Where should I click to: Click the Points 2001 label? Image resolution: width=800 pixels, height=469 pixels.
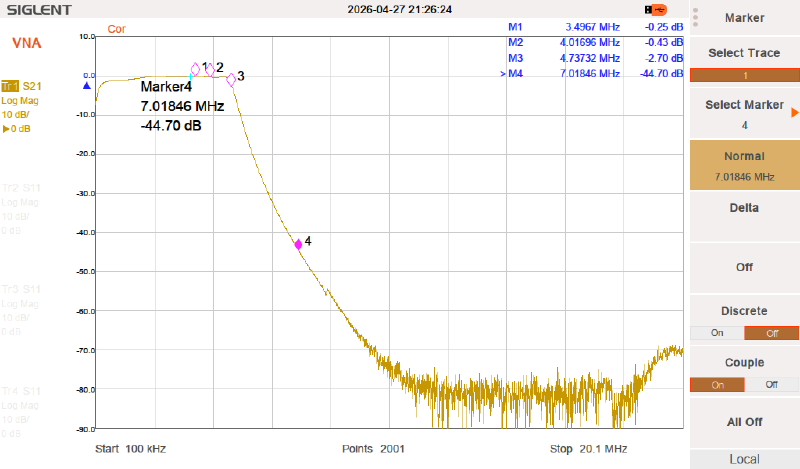pyautogui.click(x=373, y=449)
